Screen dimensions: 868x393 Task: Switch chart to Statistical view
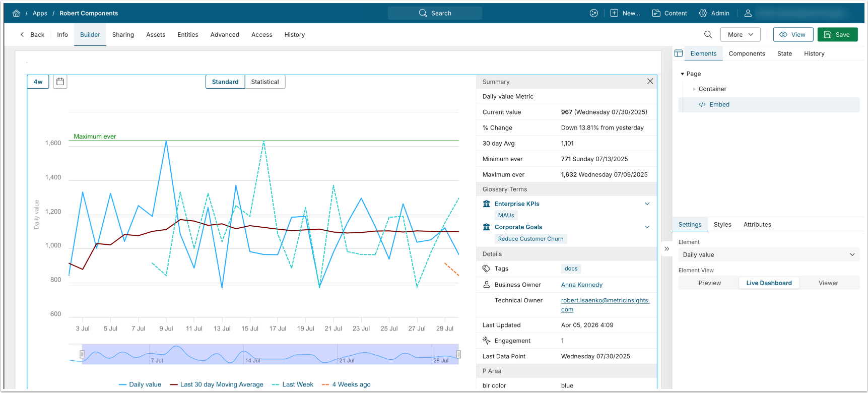point(265,82)
